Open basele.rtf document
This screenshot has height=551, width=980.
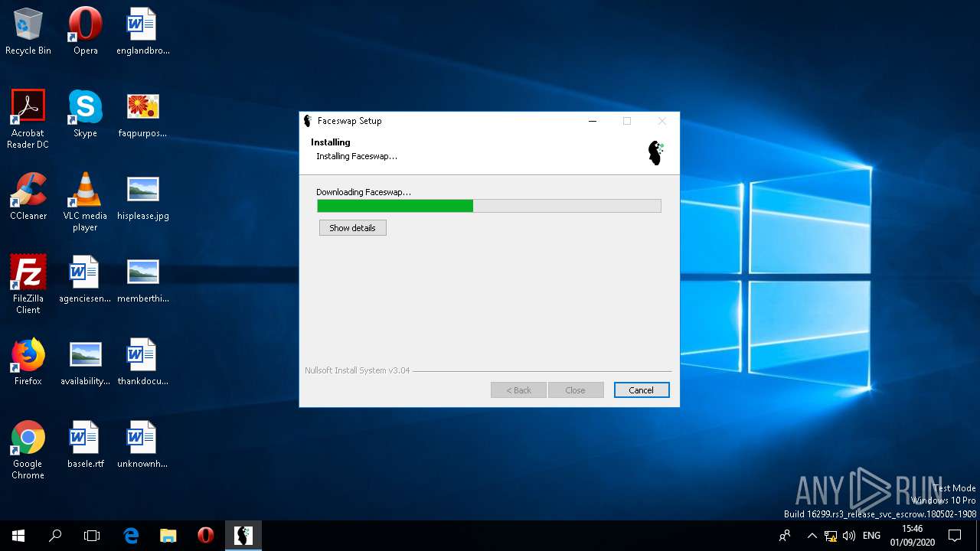[x=85, y=445]
